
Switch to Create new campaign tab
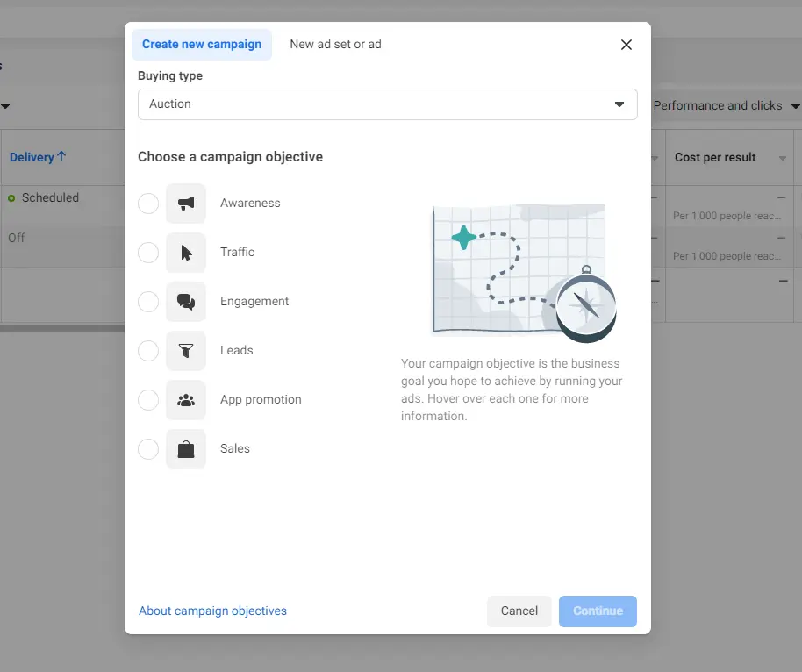coord(202,45)
